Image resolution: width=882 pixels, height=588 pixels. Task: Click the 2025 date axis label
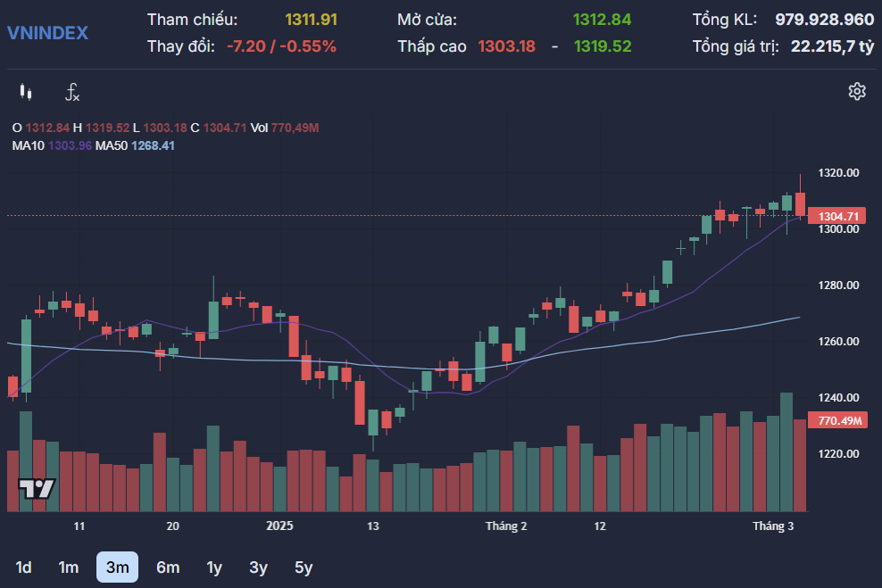pos(279,526)
